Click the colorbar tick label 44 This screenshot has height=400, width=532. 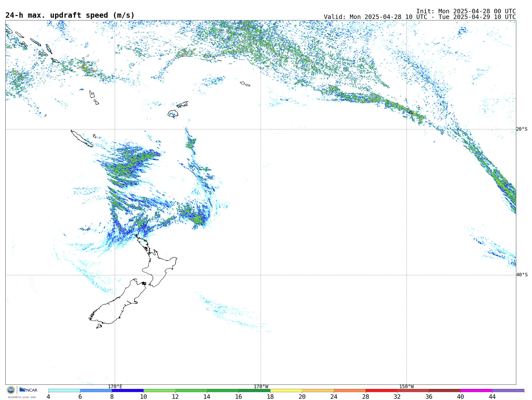point(492,397)
